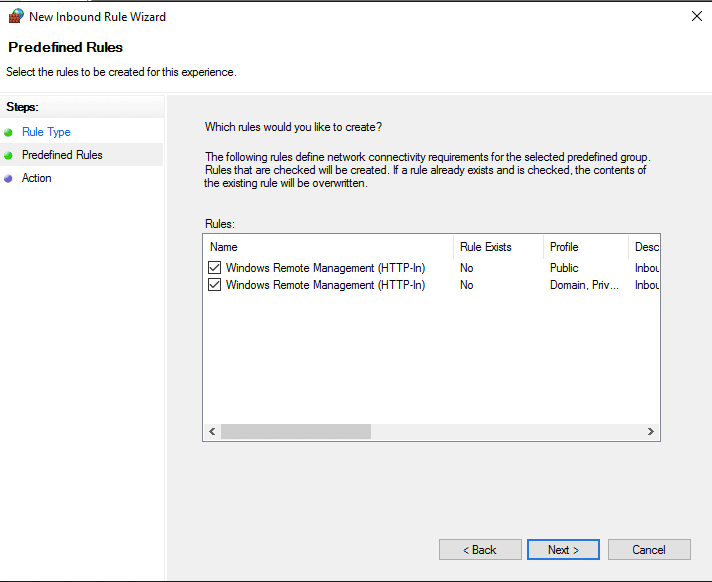The width and height of the screenshot is (712, 582).
Task: Go to the Rule Type step link
Action: coord(46,132)
